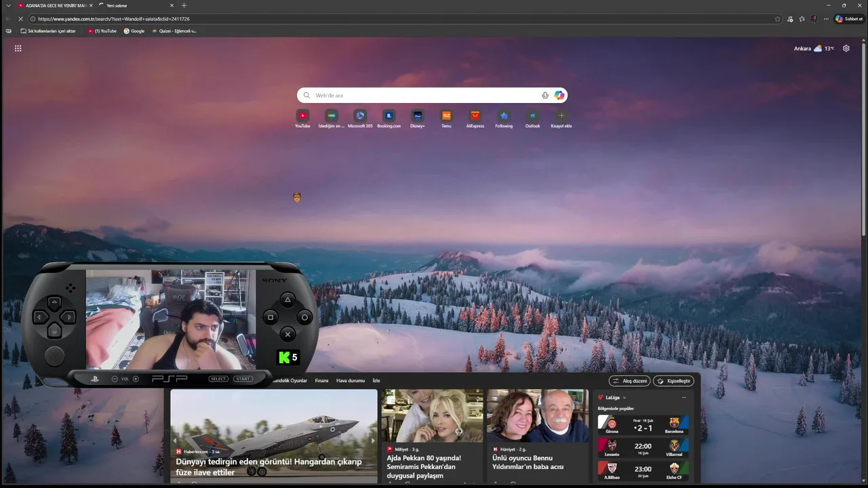Open the AliExpress shortcut tile
868x488 pixels.
click(475, 119)
